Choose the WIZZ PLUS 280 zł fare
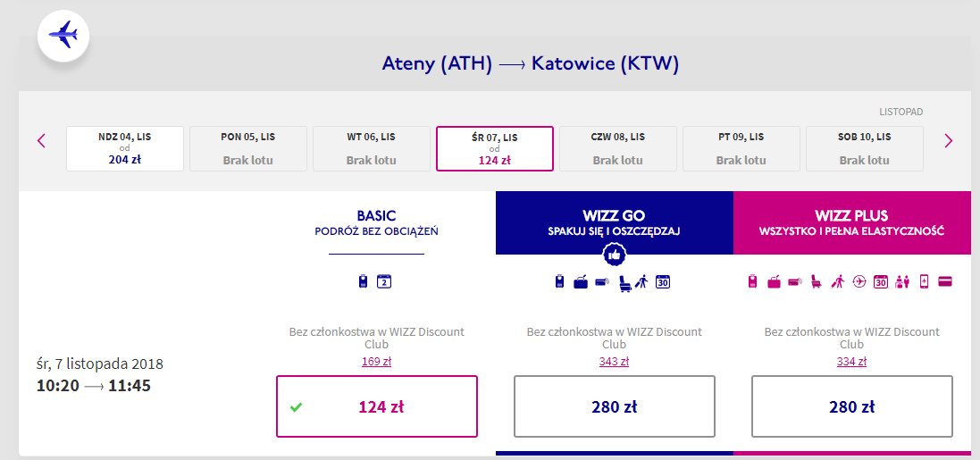 [851, 406]
